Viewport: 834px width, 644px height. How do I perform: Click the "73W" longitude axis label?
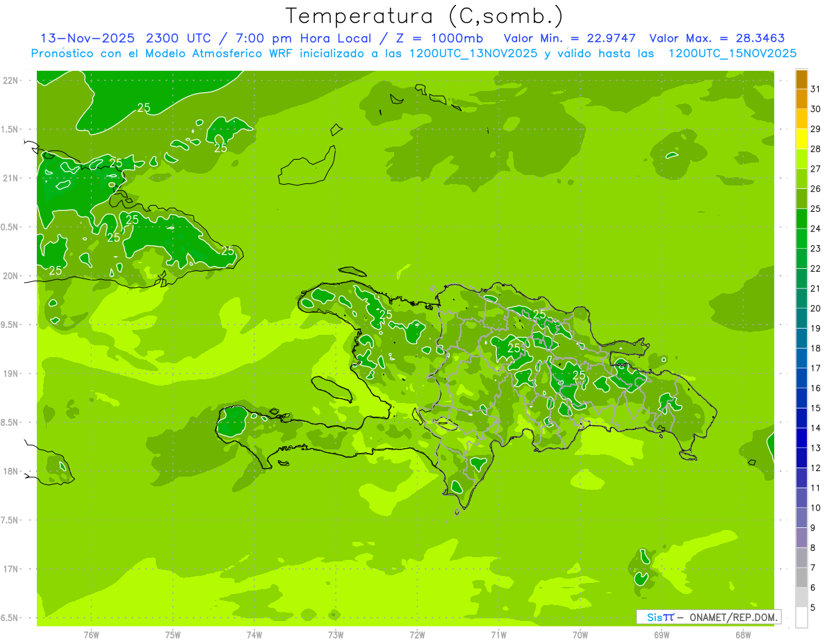click(336, 634)
